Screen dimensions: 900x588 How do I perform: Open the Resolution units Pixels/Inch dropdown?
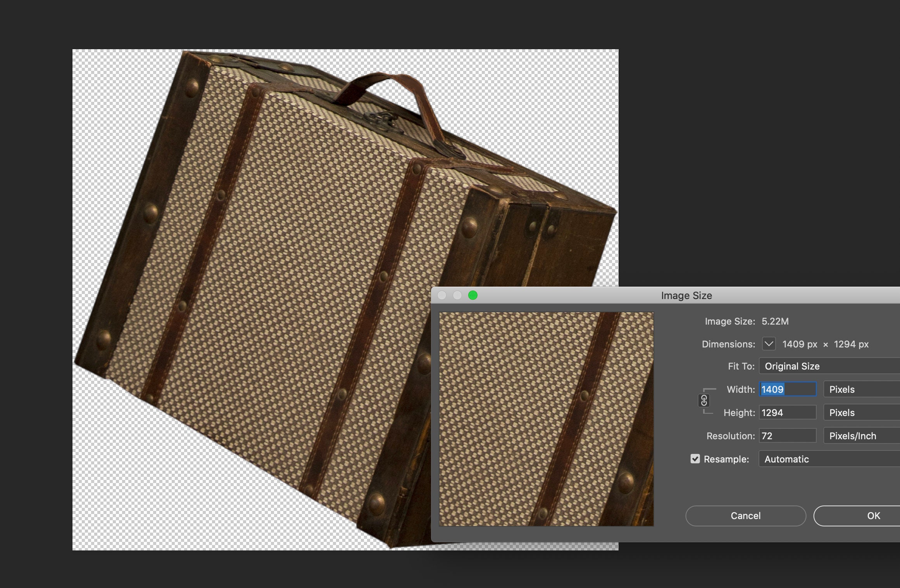860,436
